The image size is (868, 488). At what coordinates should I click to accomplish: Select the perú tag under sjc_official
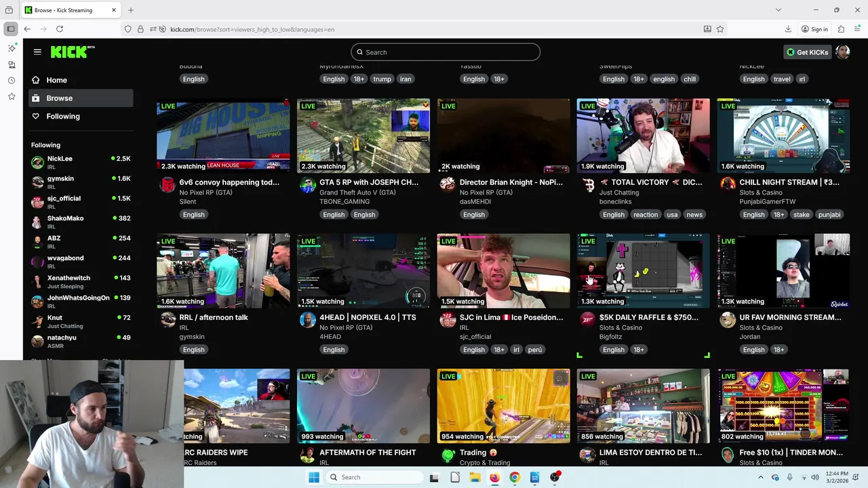[535, 350]
